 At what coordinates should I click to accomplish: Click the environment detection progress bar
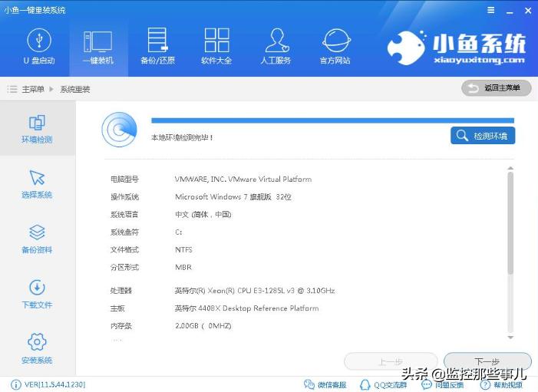click(x=332, y=120)
